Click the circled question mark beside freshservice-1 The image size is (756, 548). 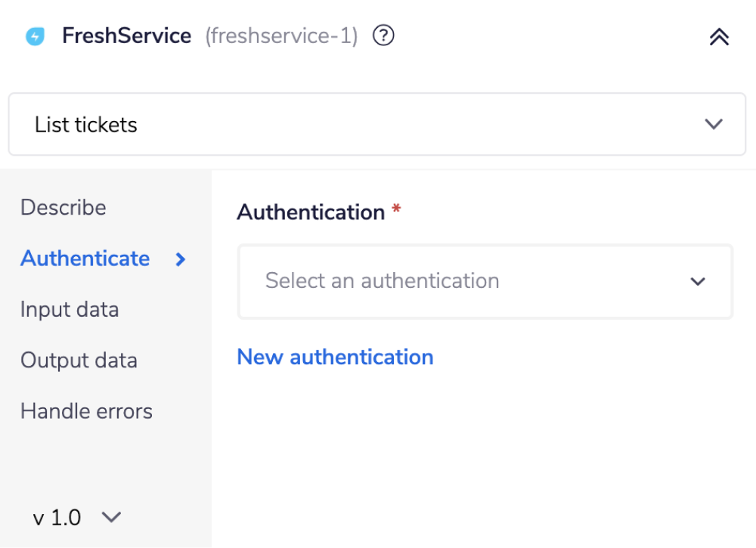pyautogui.click(x=383, y=35)
